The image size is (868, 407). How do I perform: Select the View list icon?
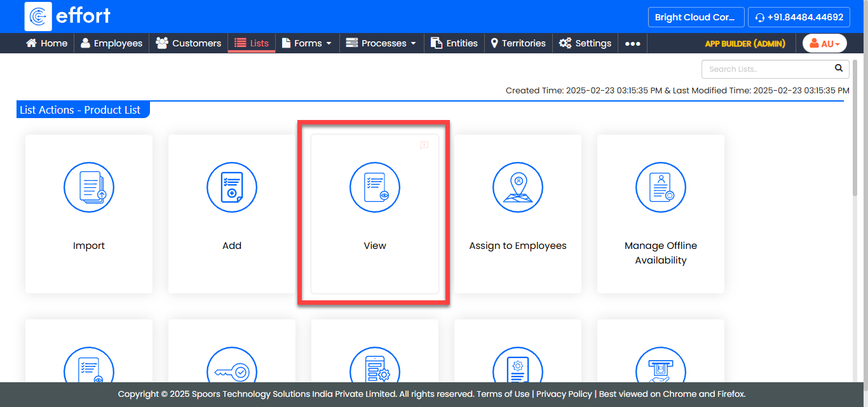[x=375, y=187]
